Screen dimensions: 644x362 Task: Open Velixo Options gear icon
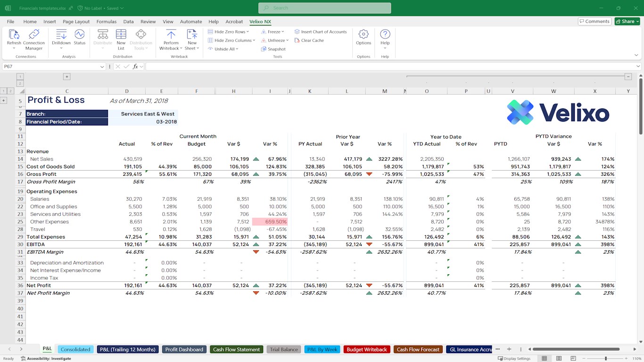pyautogui.click(x=363, y=35)
